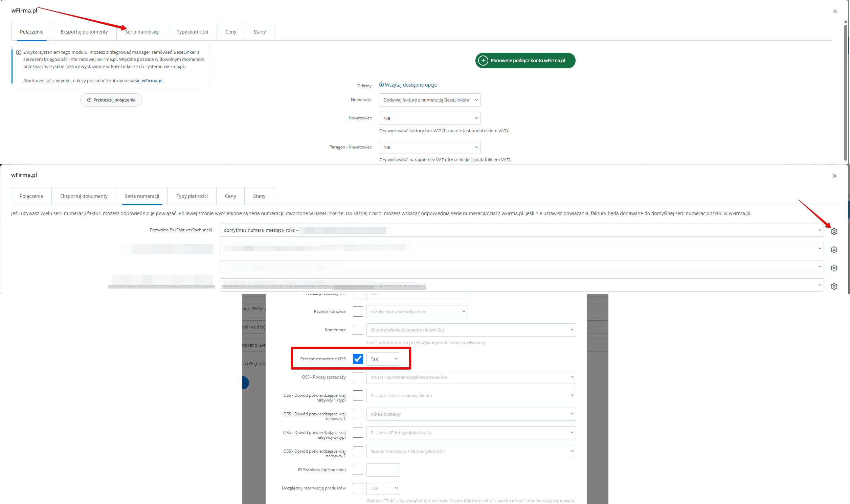Click the download icon link Wczytaj dostępne opcje

tap(381, 85)
